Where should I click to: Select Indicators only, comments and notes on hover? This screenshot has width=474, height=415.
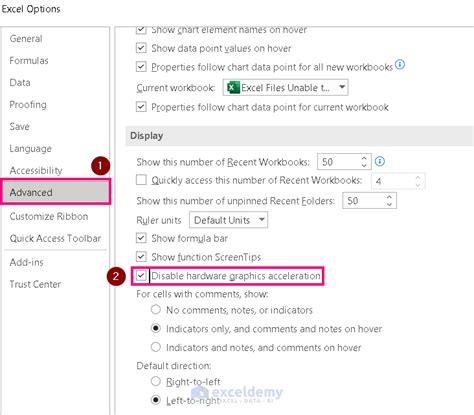tap(156, 328)
